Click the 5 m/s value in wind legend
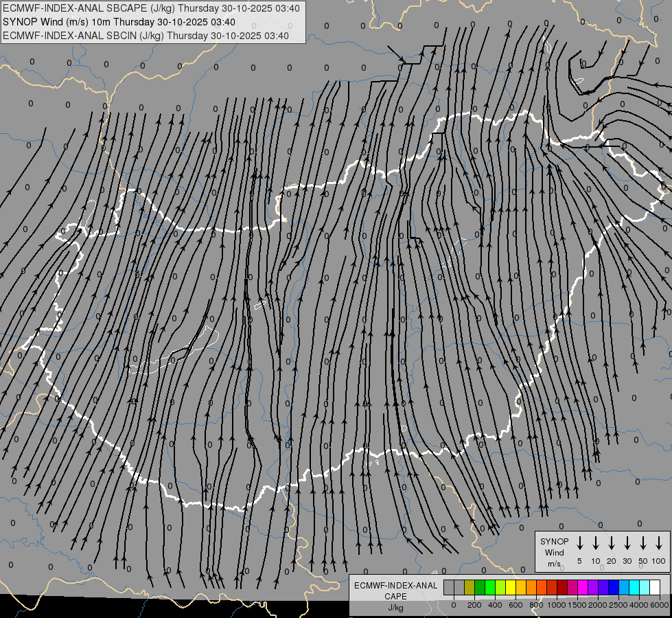This screenshot has height=618, width=672. [579, 561]
